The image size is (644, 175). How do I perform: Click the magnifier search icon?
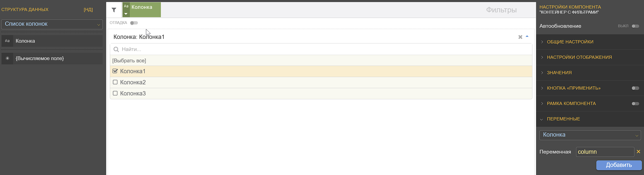tap(116, 49)
